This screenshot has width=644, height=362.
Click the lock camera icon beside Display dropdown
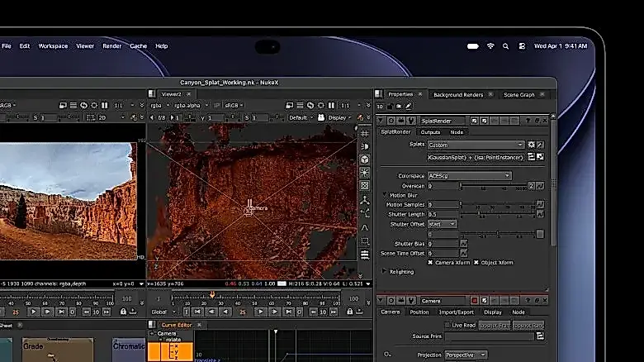click(x=321, y=117)
